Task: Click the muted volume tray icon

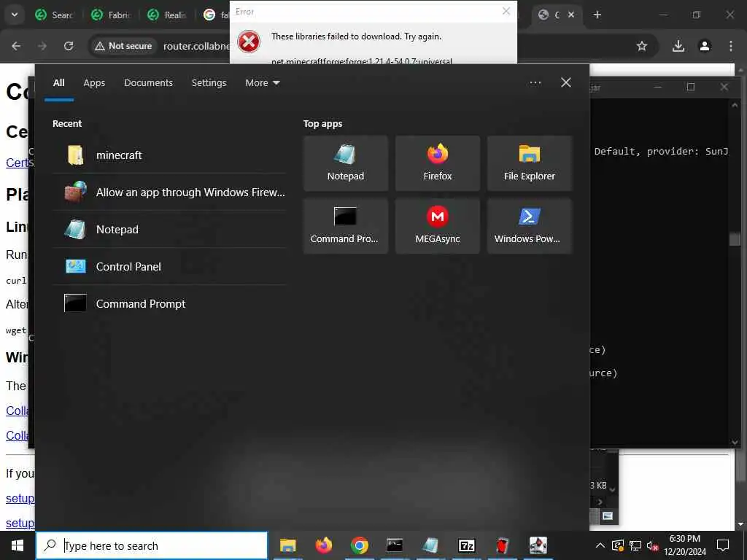Action: (x=652, y=545)
